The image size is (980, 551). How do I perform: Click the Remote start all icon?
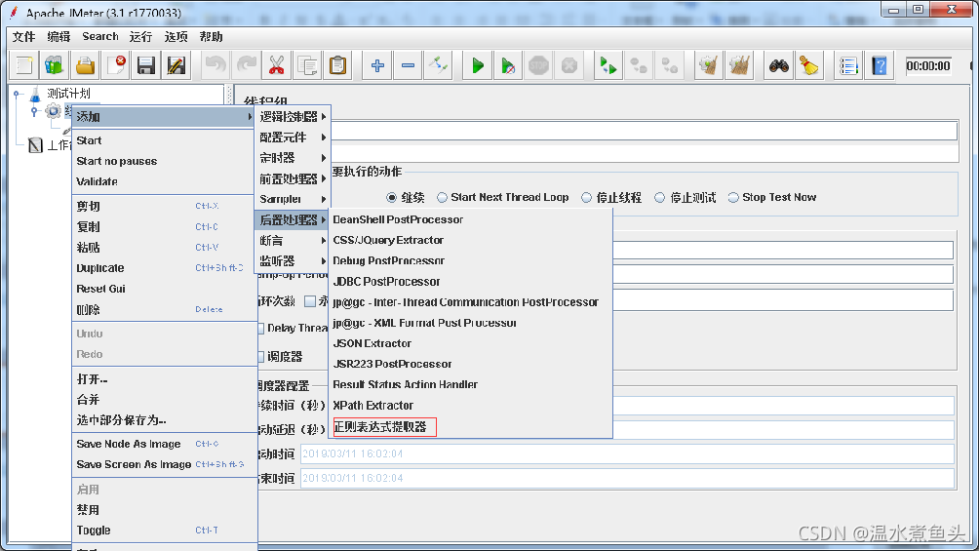click(x=608, y=65)
